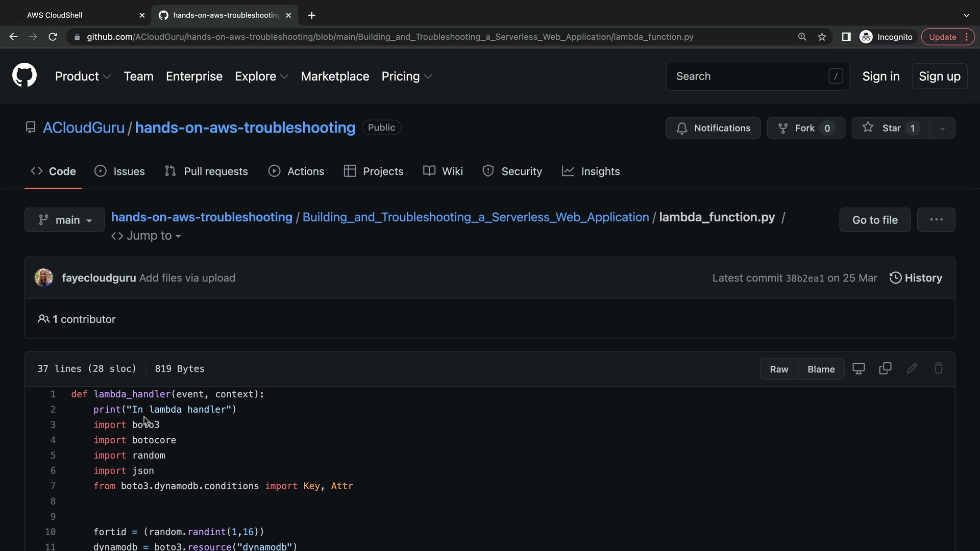Click the GitHub Octocat logo
Screen dimensions: 980x551
pos(24,76)
